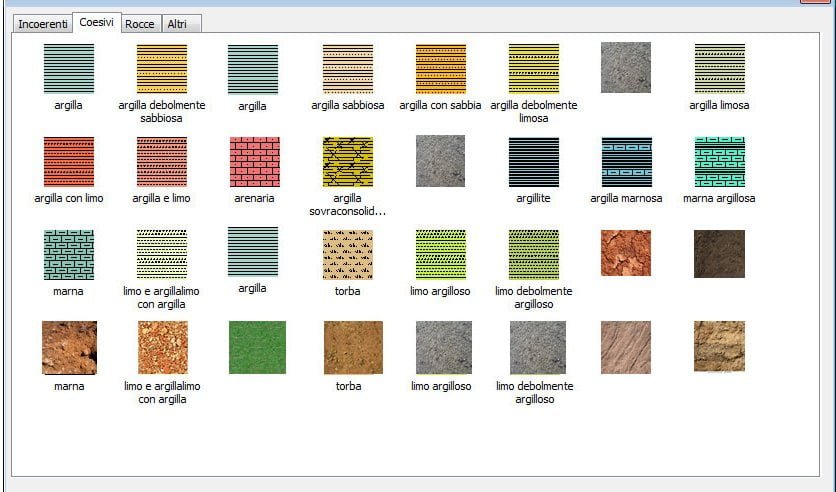Select the argilla sabbiosa hatch swatch
This screenshot has height=492, width=836.
[347, 69]
